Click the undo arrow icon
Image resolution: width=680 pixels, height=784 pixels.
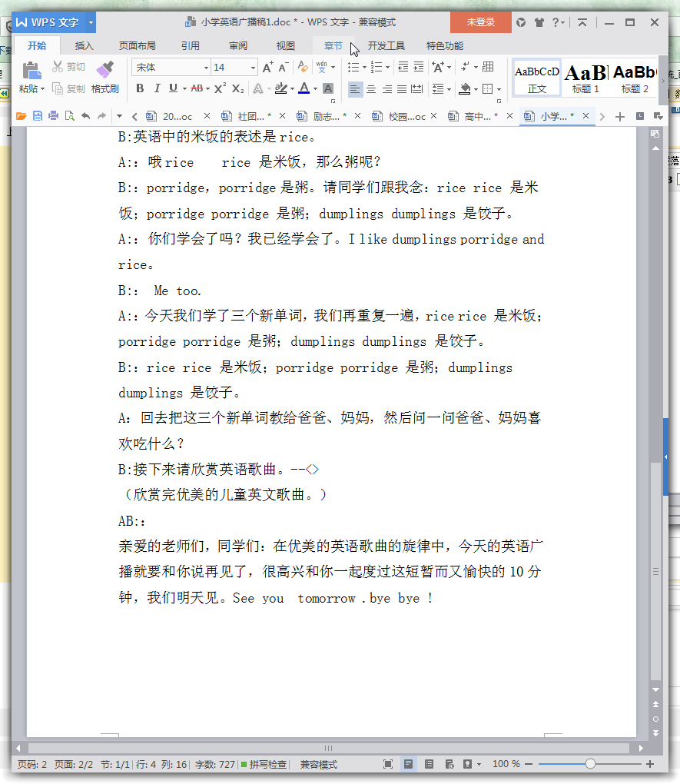pyautogui.click(x=85, y=117)
